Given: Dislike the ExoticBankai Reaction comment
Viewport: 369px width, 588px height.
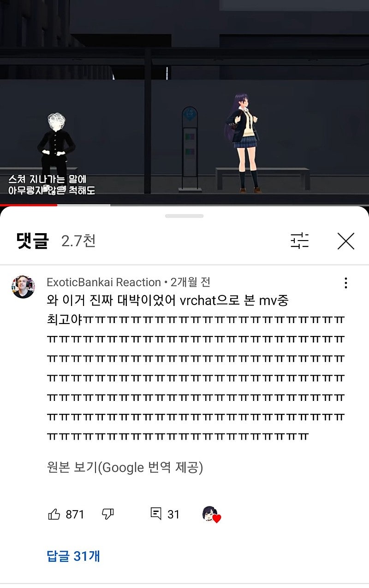Looking at the screenshot, I should [107, 514].
